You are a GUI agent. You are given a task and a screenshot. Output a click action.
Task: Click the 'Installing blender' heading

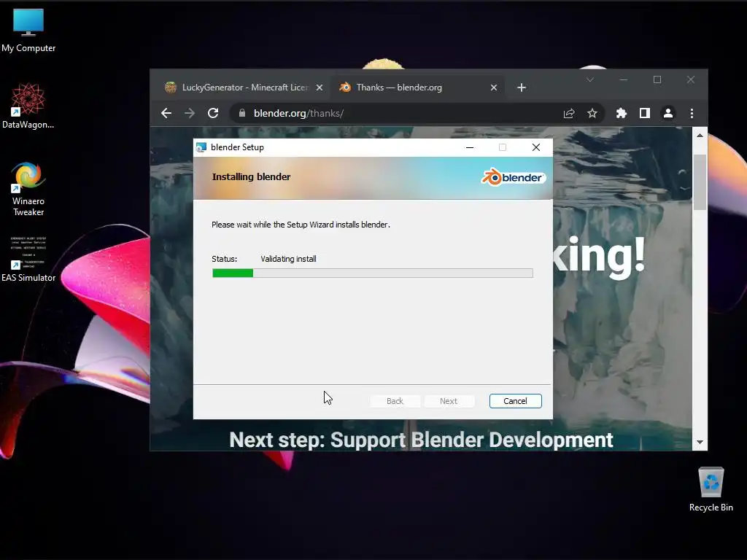[x=251, y=176]
